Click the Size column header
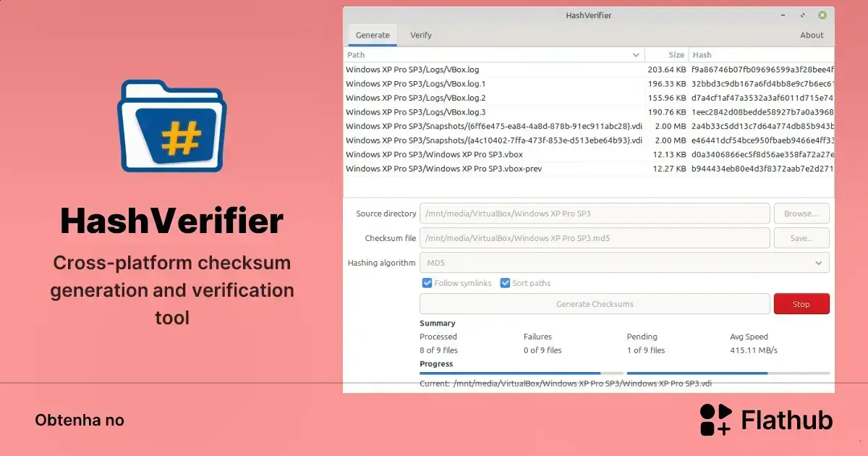 (666, 55)
